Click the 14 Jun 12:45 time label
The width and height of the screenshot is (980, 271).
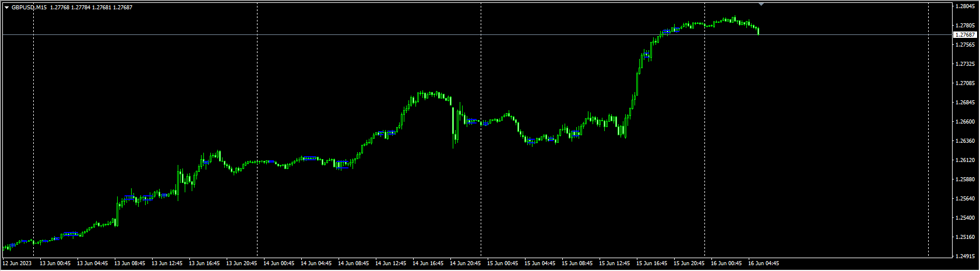point(391,263)
